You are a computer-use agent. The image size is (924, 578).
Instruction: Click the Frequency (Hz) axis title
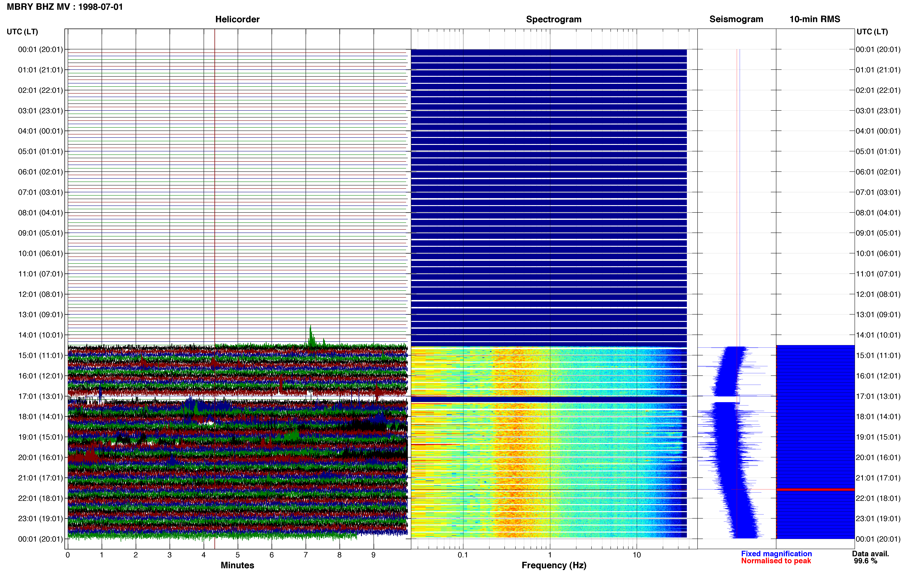pyautogui.click(x=554, y=565)
